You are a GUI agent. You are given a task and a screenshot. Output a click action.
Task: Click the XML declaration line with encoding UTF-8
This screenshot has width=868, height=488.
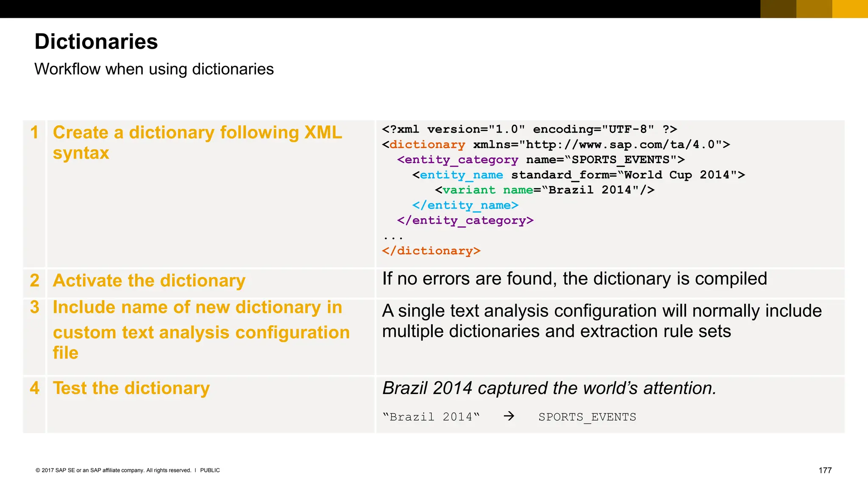pyautogui.click(x=529, y=129)
